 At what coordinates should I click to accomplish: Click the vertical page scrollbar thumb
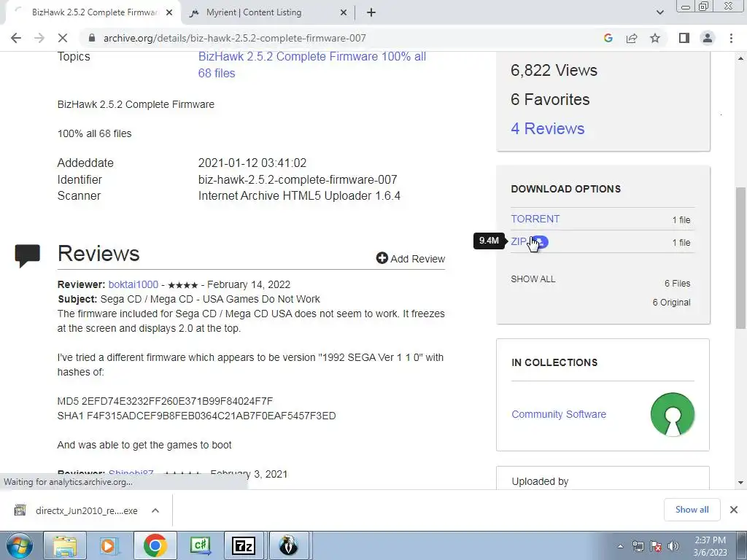[x=740, y=258]
